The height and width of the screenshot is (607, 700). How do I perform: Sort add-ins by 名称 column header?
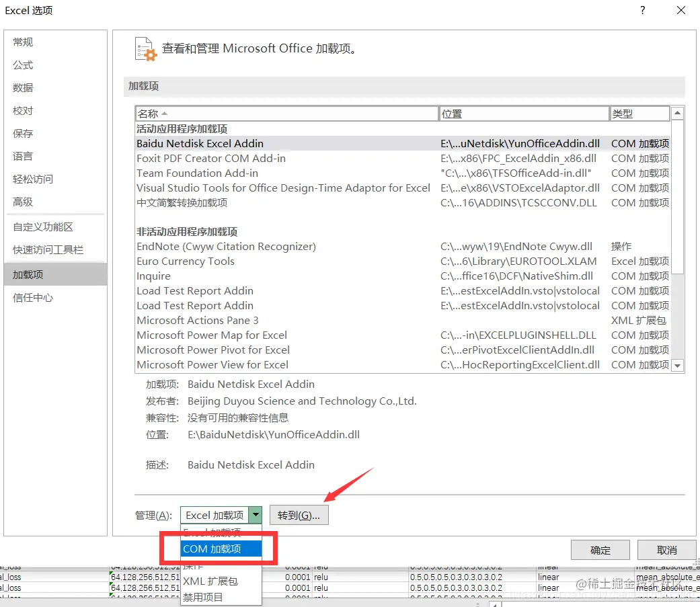coord(286,114)
